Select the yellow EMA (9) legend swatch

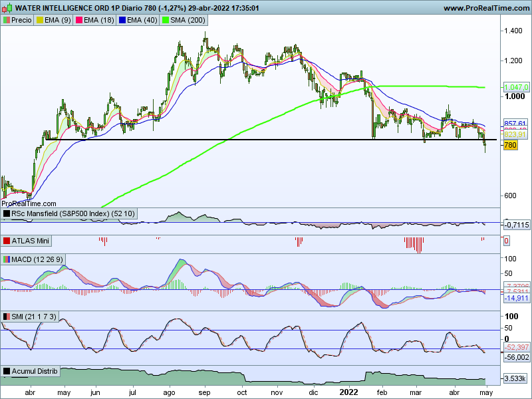tap(40, 21)
